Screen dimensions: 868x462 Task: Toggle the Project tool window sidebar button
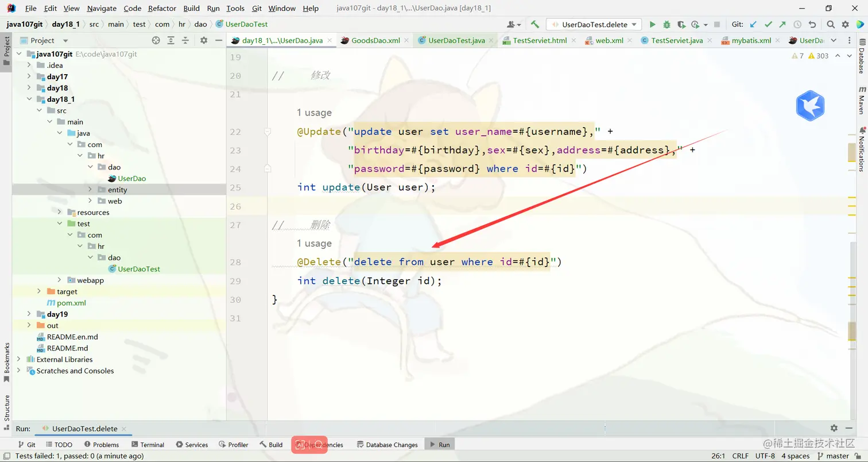(6, 51)
